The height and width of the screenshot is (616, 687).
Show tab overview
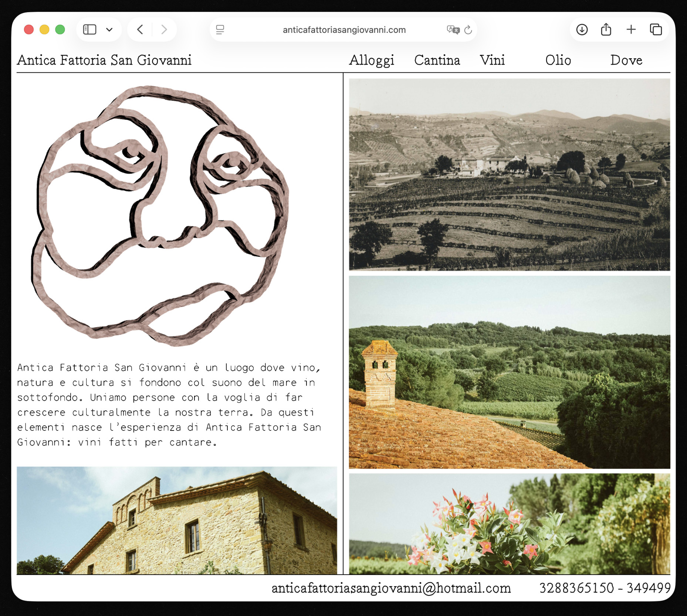(656, 30)
